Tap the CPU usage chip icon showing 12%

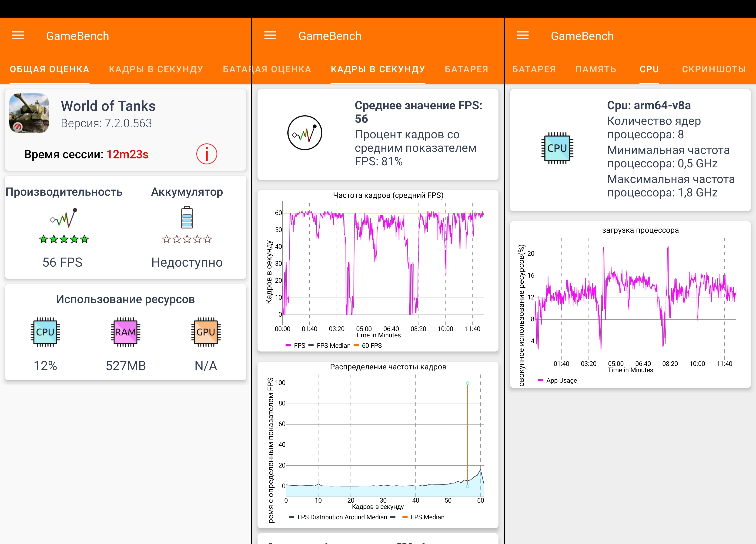point(45,332)
